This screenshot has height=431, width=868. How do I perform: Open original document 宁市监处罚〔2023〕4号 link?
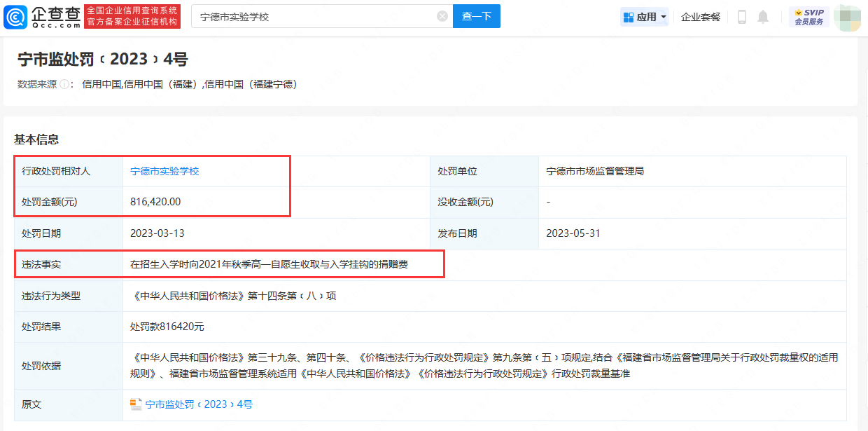[x=199, y=404]
